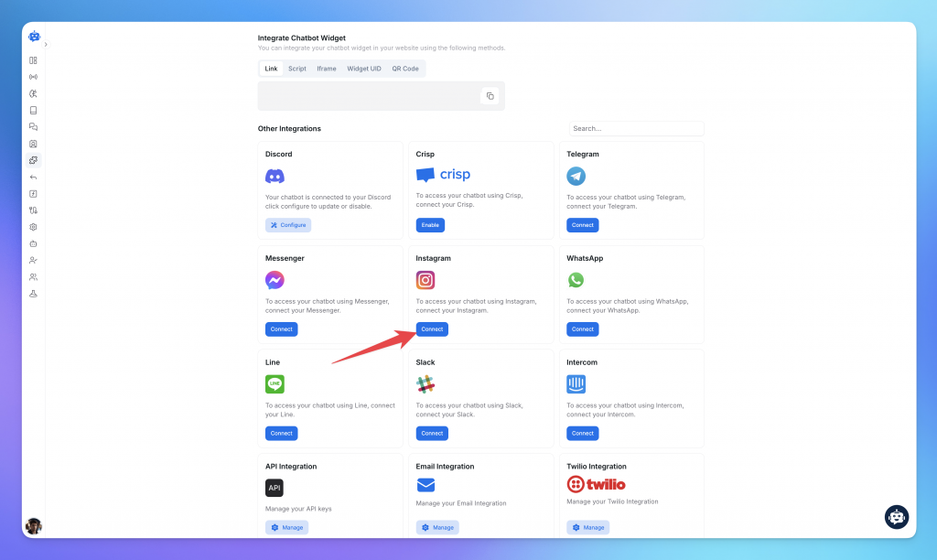This screenshot has height=560, width=937.
Task: Click the "WhatsApp" card title
Action: 585,258
